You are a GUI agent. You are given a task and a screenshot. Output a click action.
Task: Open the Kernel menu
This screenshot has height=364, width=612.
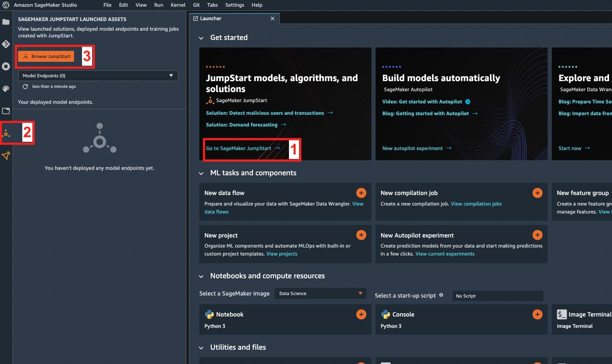178,5
